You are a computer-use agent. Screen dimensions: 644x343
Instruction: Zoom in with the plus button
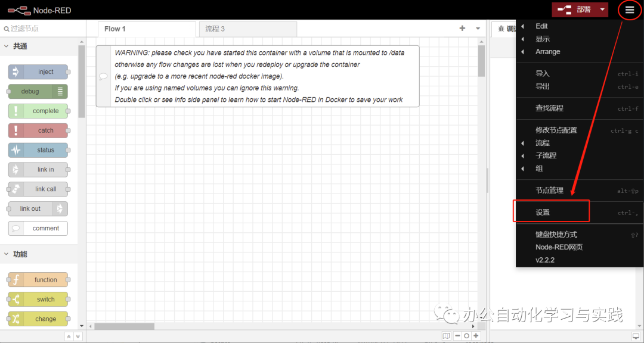click(476, 336)
